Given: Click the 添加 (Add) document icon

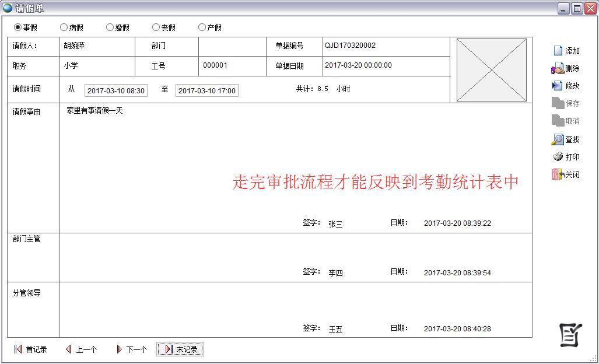Looking at the screenshot, I should (558, 51).
